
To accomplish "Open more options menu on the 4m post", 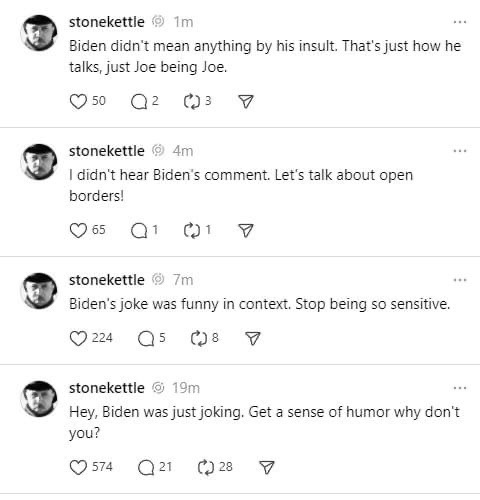I will pos(460,151).
